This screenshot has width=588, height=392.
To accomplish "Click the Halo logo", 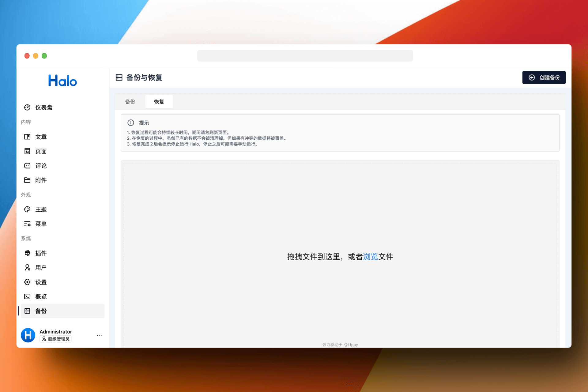I will pyautogui.click(x=62, y=81).
